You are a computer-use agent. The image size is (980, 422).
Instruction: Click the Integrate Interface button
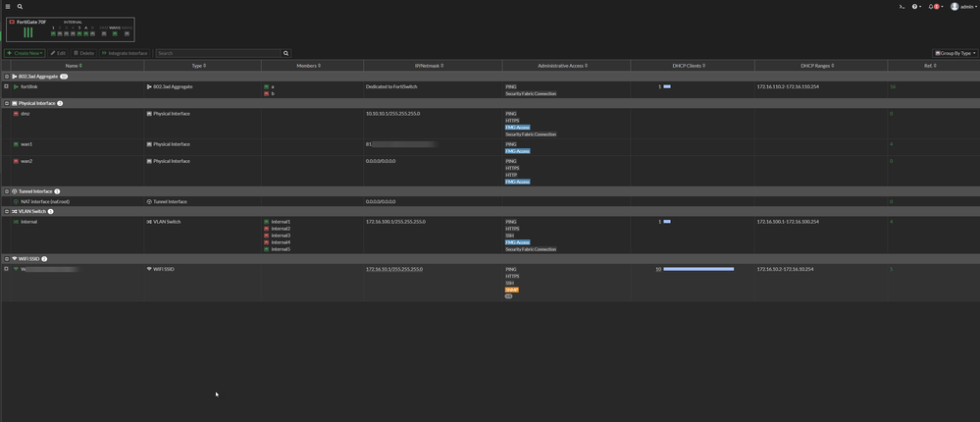click(125, 53)
